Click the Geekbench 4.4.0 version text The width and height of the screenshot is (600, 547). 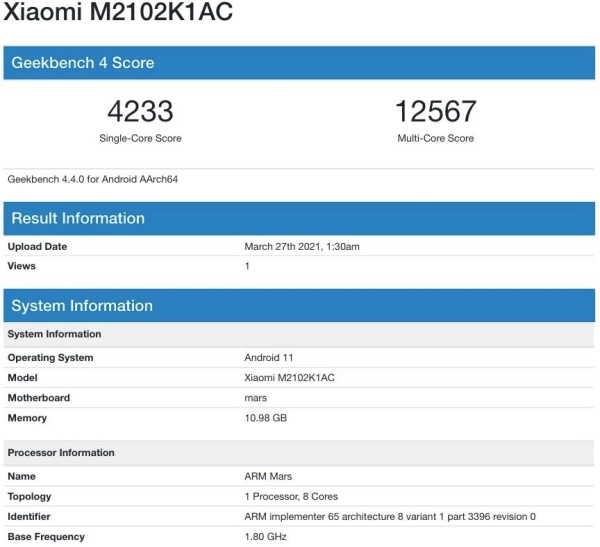click(93, 180)
